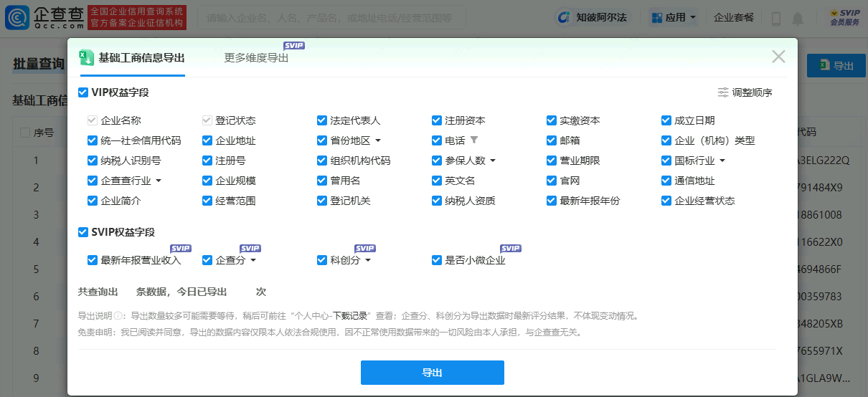Open the 国标行业 dropdown arrow
868x397 pixels.
click(722, 161)
